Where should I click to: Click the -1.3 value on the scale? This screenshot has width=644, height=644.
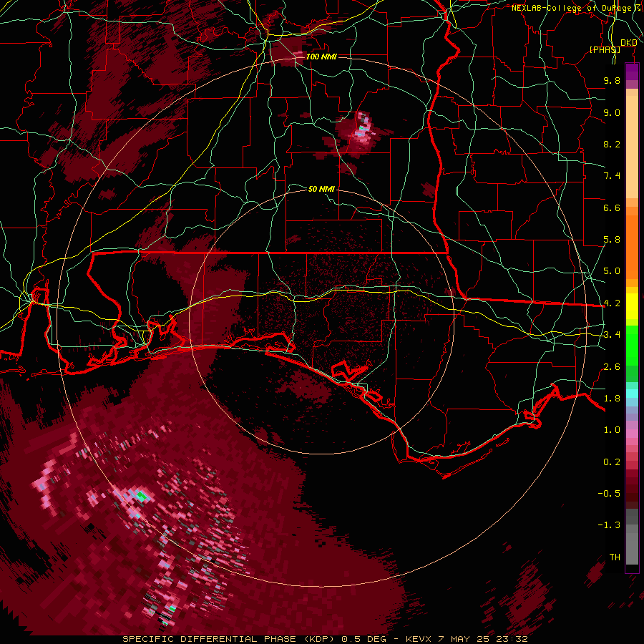(609, 525)
